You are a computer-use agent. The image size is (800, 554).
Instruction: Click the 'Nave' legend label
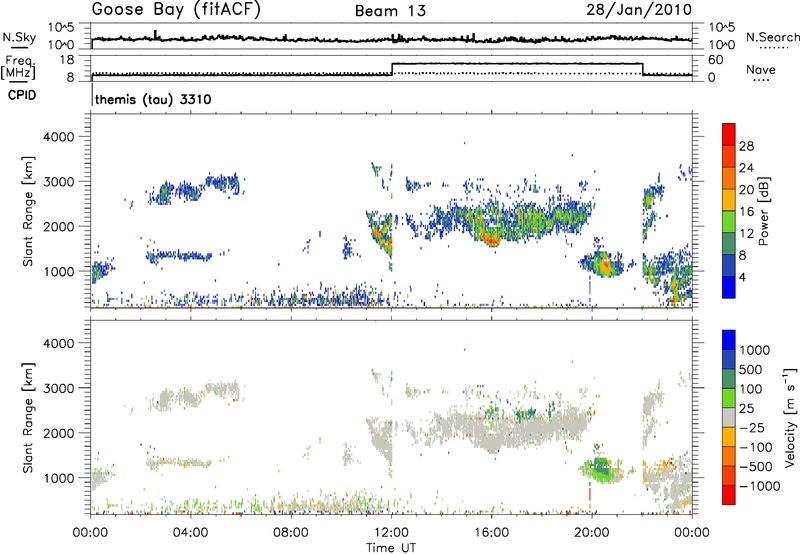[760, 69]
